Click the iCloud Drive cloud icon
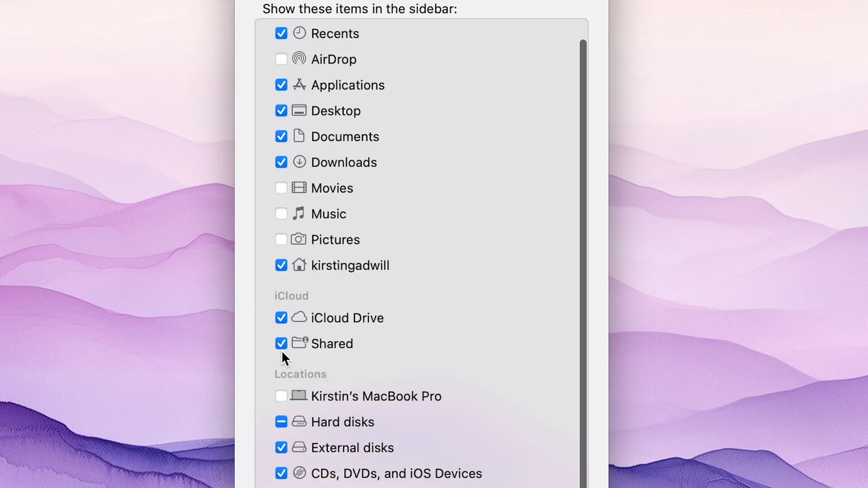 (x=299, y=317)
